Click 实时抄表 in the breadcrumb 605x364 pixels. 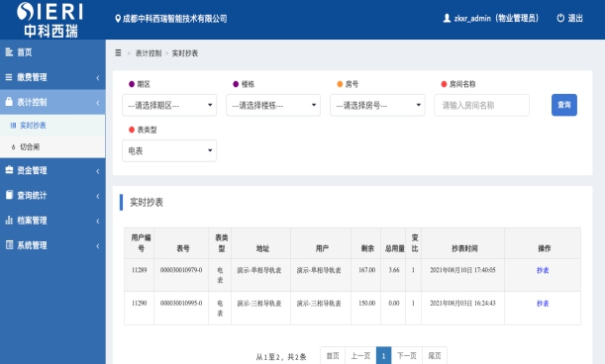(185, 53)
